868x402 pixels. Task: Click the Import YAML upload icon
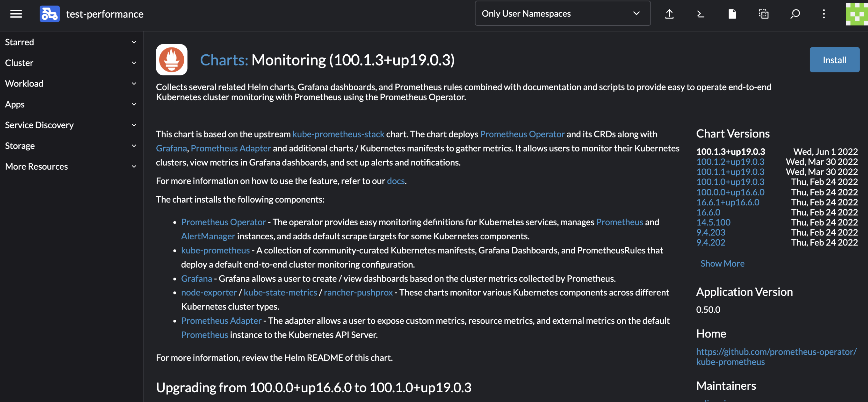669,14
